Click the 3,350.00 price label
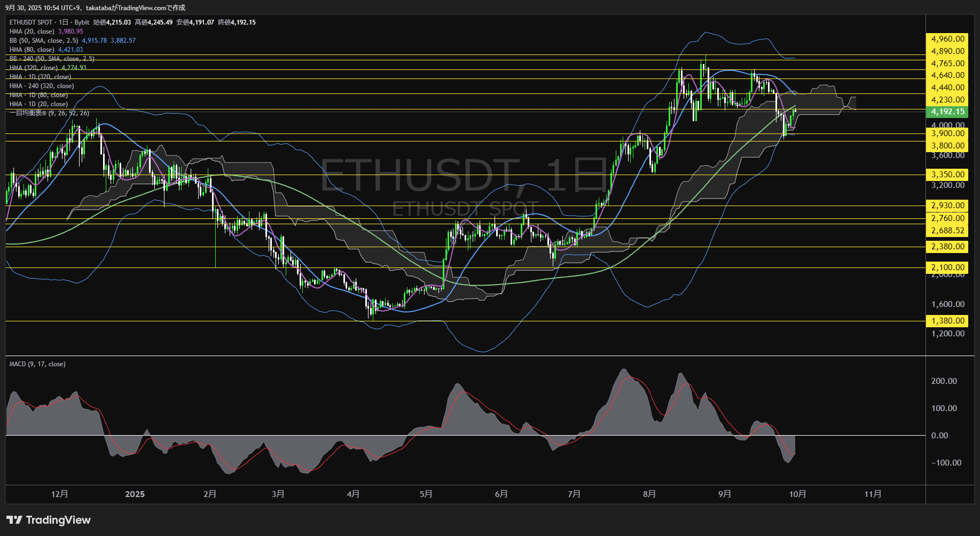Screen dimensions: 980x536 click(x=947, y=175)
